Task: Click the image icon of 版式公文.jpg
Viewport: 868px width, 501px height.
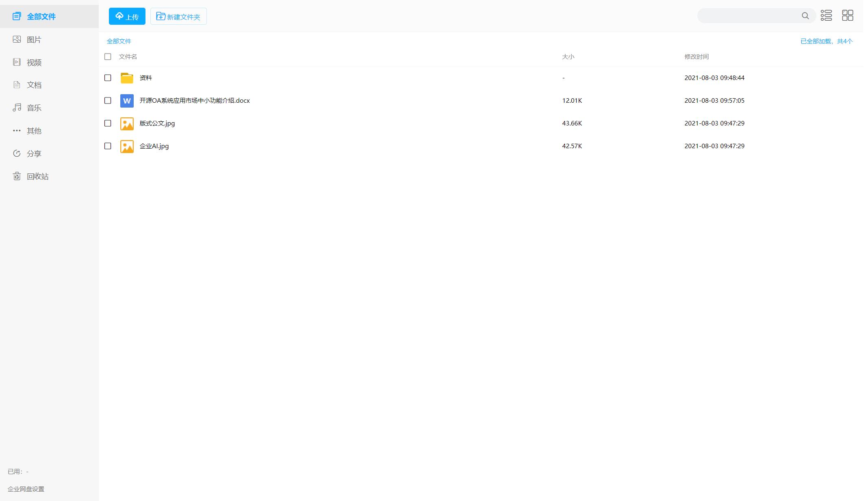Action: 127,123
